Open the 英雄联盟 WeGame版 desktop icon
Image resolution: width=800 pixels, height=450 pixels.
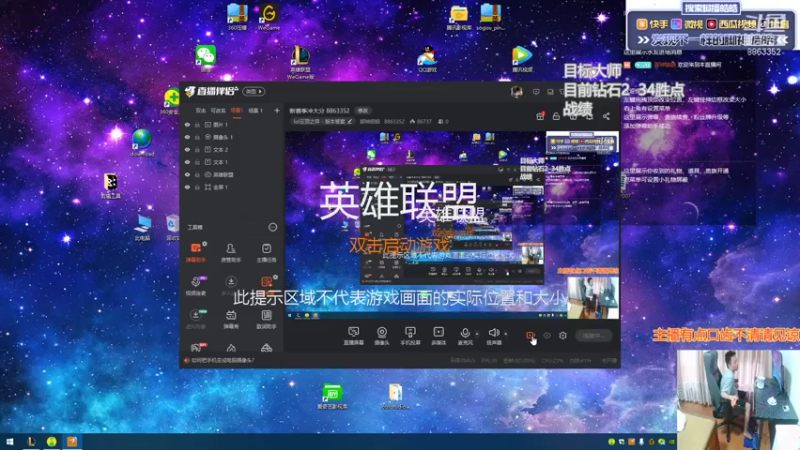coord(301,62)
